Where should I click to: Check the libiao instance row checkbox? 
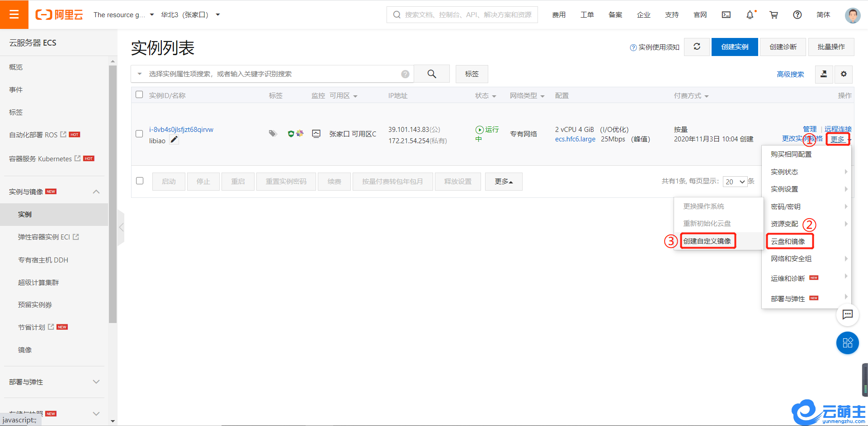pos(139,134)
